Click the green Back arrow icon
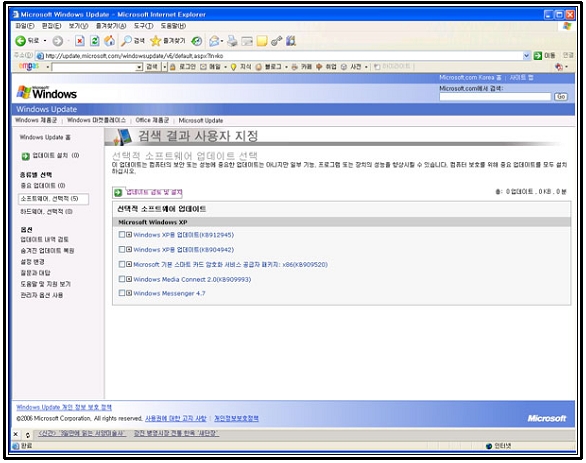The width and height of the screenshot is (586, 463). tap(20, 41)
